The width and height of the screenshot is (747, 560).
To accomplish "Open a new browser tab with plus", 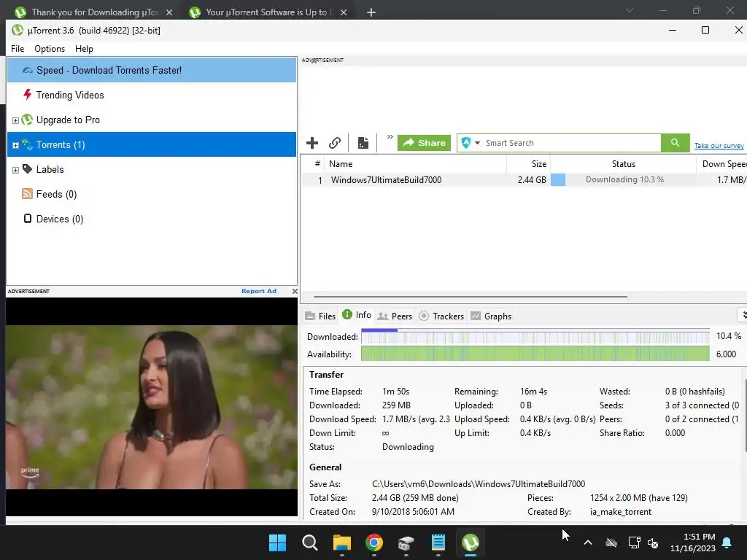I will coord(371,12).
